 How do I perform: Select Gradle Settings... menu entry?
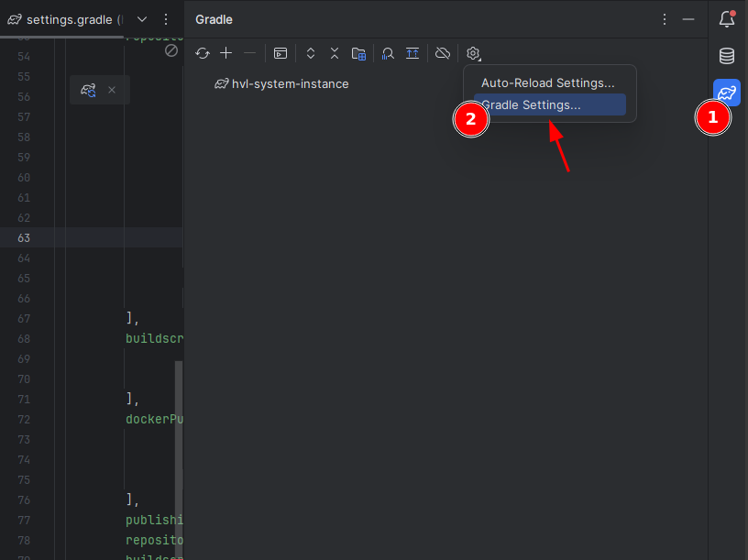click(x=532, y=105)
